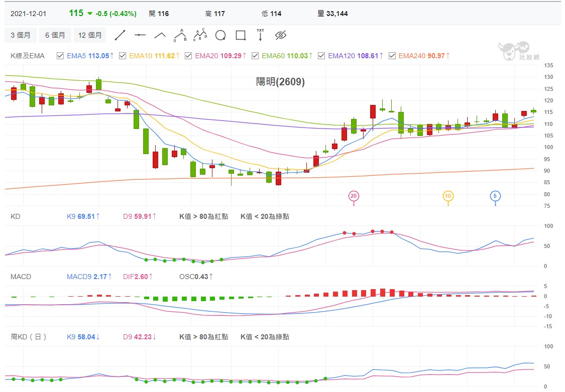Select the trend line drawing tool
The image size is (565, 392).
tap(120, 35)
